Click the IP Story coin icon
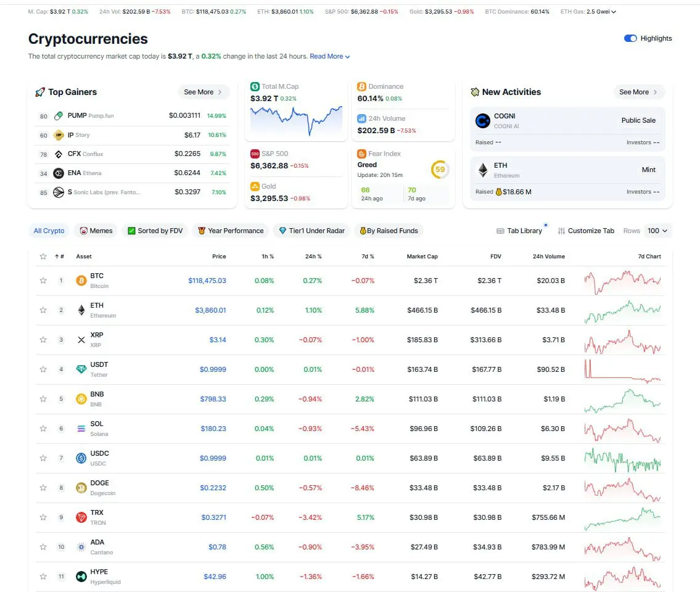The height and width of the screenshot is (592, 700). [x=59, y=135]
